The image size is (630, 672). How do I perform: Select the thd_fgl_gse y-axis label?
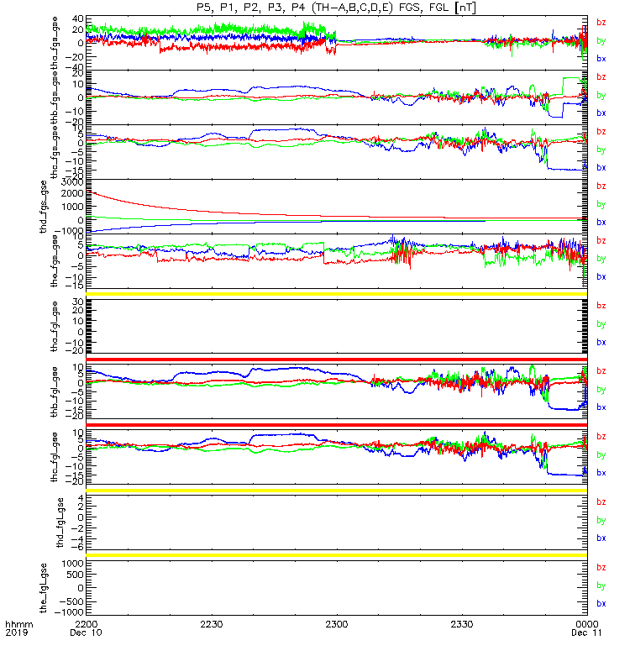(x=60, y=522)
